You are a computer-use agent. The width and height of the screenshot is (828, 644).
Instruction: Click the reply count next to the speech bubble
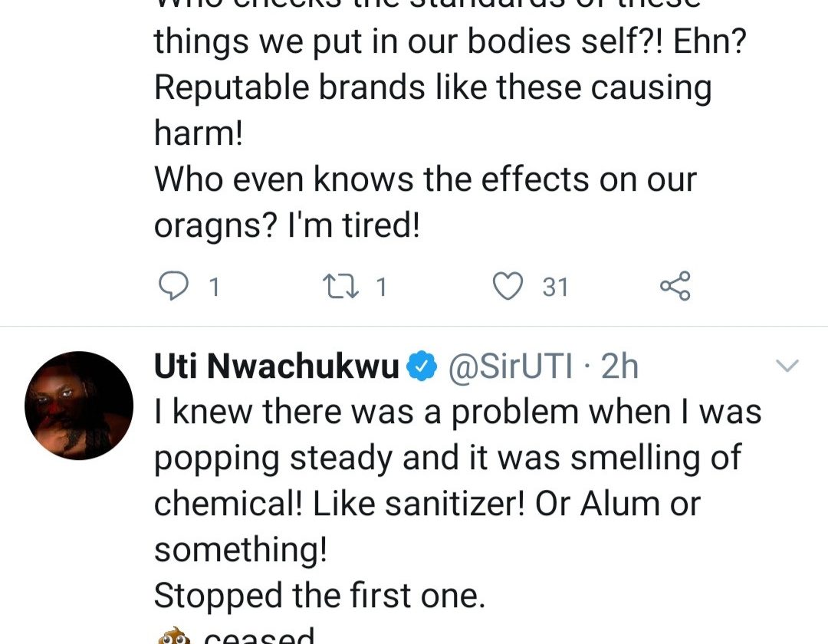[x=214, y=287]
